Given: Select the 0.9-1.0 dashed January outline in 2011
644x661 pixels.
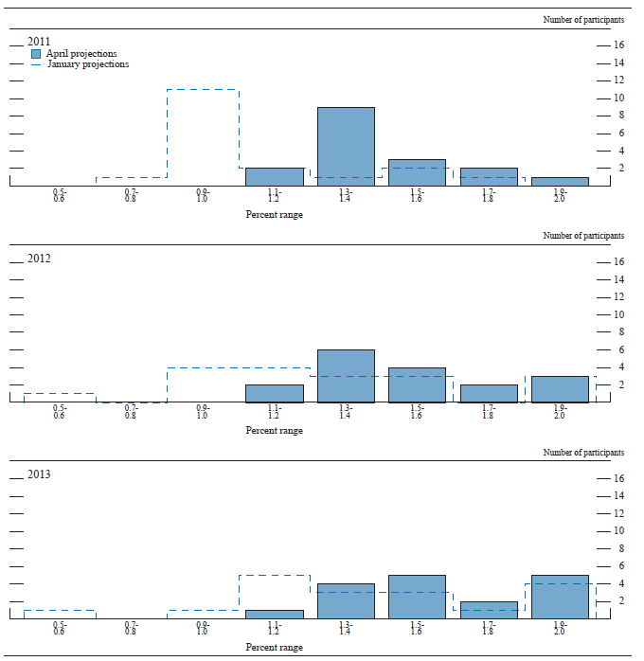Looking at the screenshot, I should (203, 91).
